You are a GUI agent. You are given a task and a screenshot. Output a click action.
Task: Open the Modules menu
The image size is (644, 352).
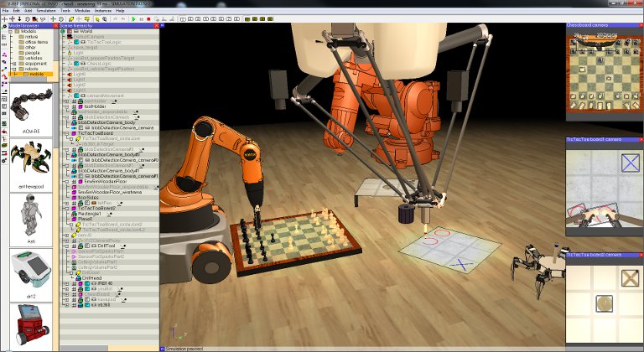pyautogui.click(x=82, y=10)
